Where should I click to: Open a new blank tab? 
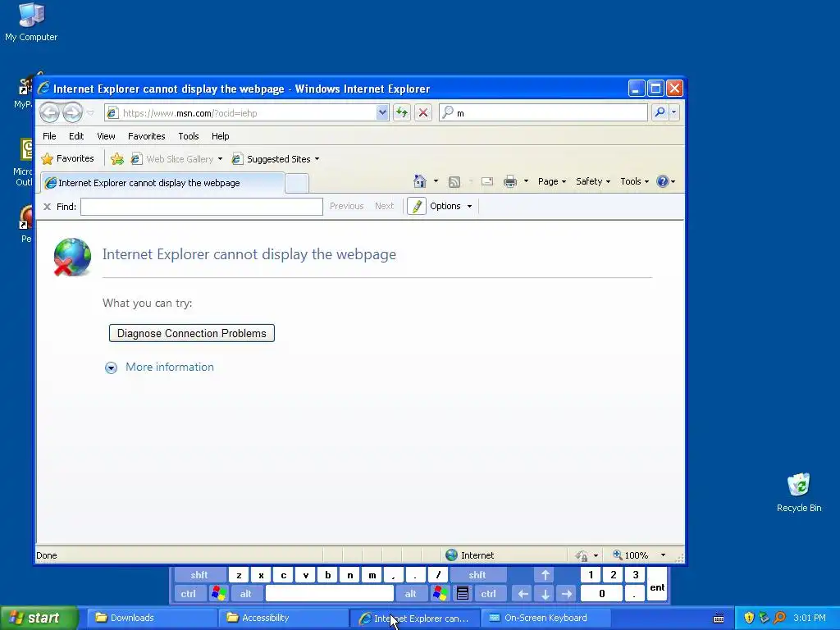[297, 183]
